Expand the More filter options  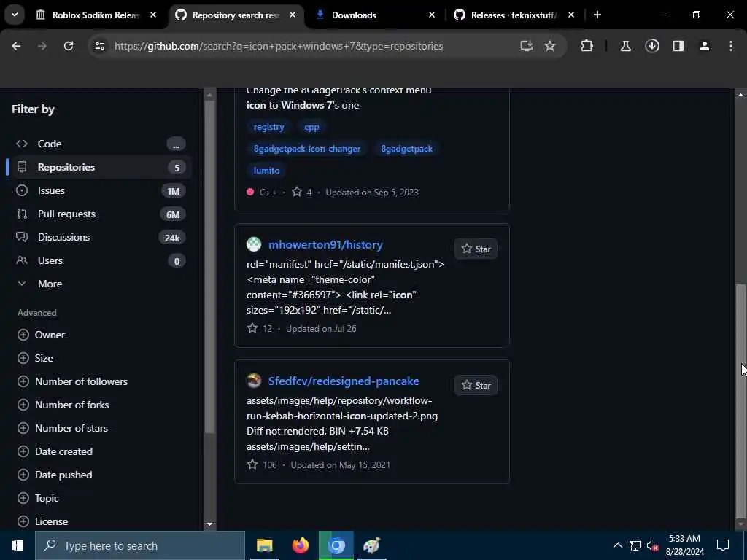(x=100, y=284)
